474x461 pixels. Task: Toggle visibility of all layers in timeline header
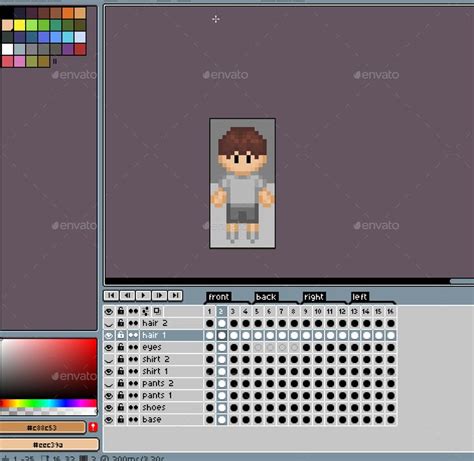pyautogui.click(x=109, y=311)
